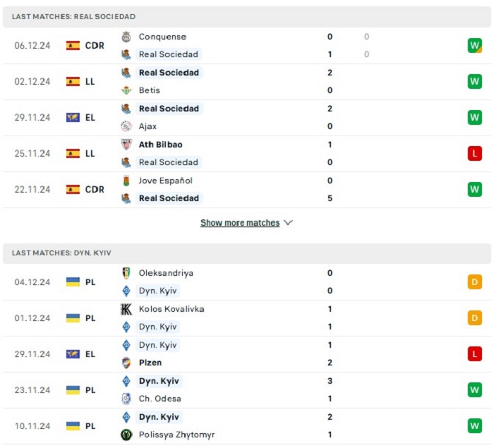Expand the Show more matches chevron
Image resolution: width=494 pixels, height=448 pixels.
coord(288,223)
